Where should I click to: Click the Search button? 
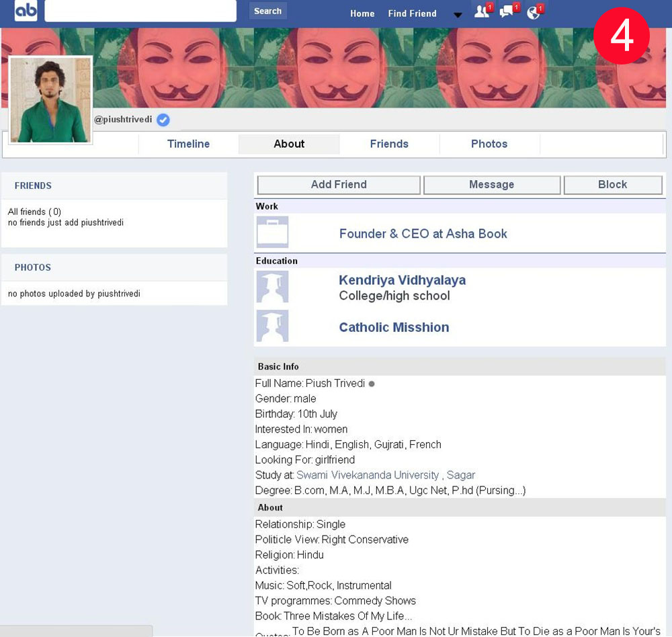point(268,11)
